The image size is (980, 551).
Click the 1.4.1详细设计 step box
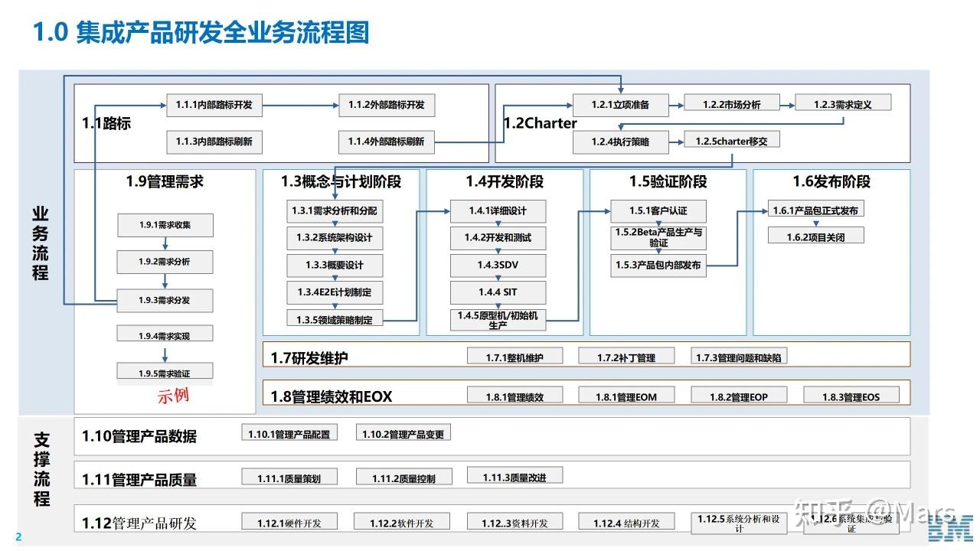498,211
